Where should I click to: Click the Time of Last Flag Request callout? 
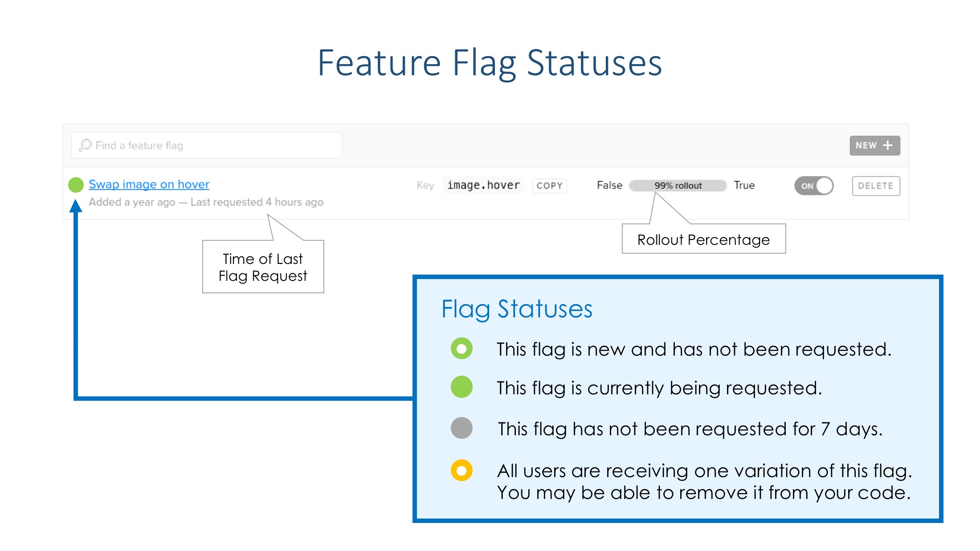[x=263, y=267]
